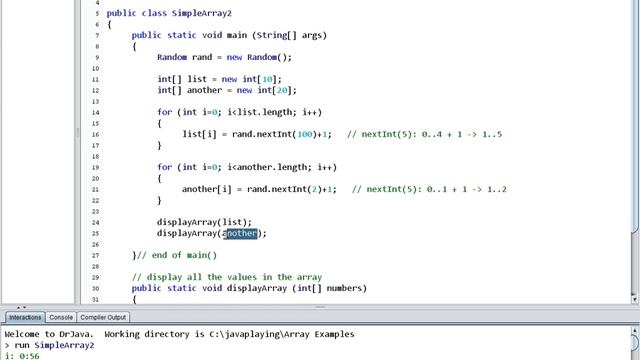Switch to the Interactions tab
Image resolution: width=640 pixels, height=360 pixels.
click(25, 317)
